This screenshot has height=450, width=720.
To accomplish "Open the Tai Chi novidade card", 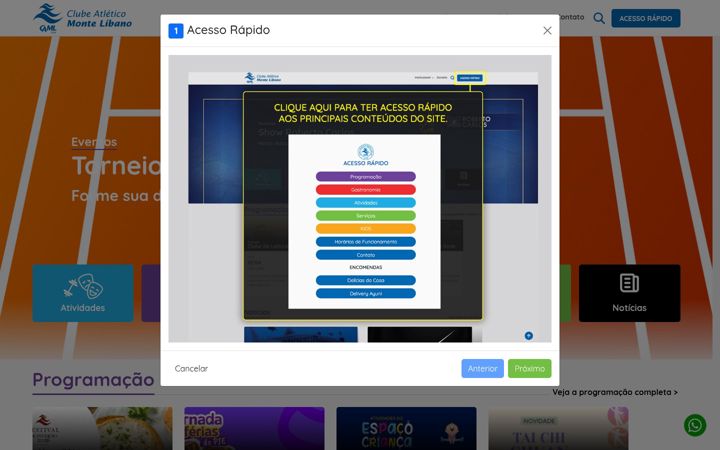I will click(558, 428).
